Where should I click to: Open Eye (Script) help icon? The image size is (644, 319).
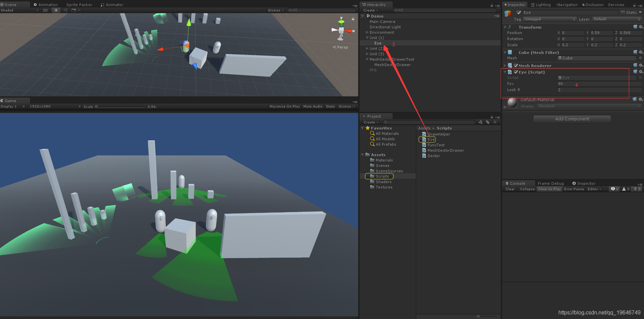tap(635, 72)
